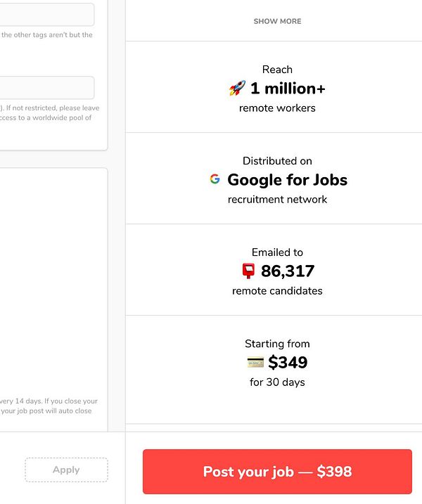Click the "for 30 days" caption

pos(277,382)
